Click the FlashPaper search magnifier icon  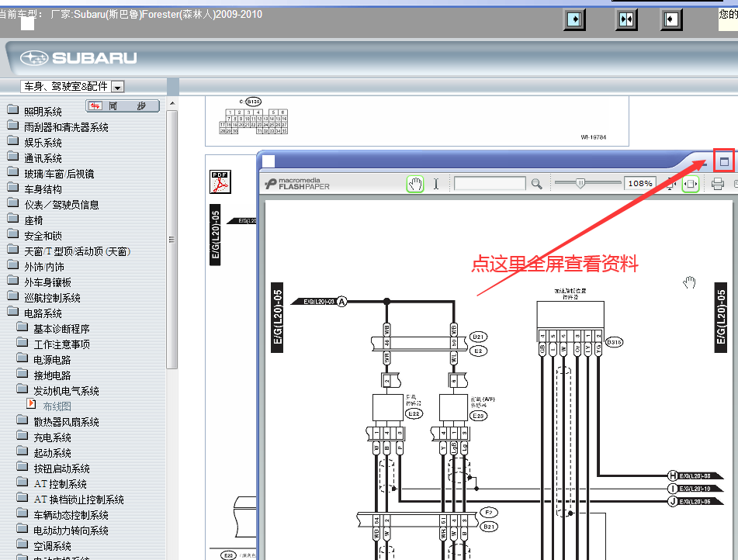coord(536,184)
